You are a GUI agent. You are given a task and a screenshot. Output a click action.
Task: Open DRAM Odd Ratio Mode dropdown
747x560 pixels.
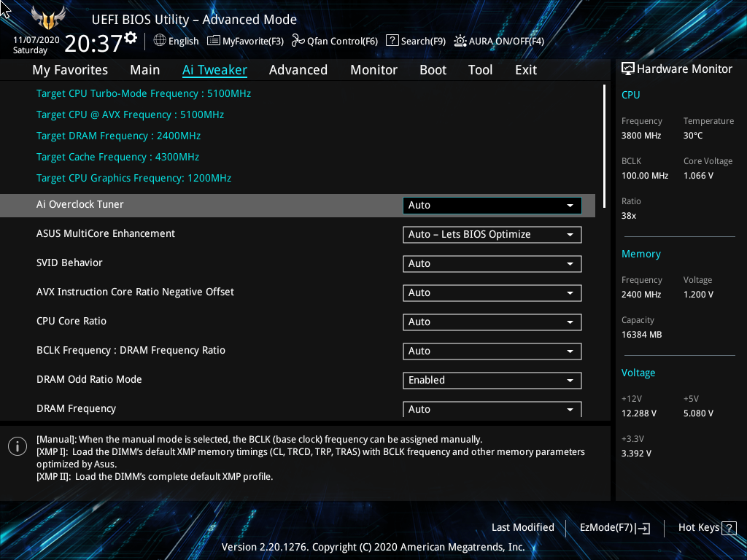click(x=492, y=381)
